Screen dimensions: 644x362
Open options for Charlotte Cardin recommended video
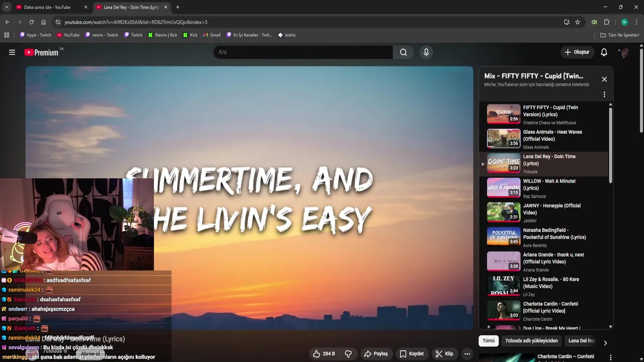611,357
